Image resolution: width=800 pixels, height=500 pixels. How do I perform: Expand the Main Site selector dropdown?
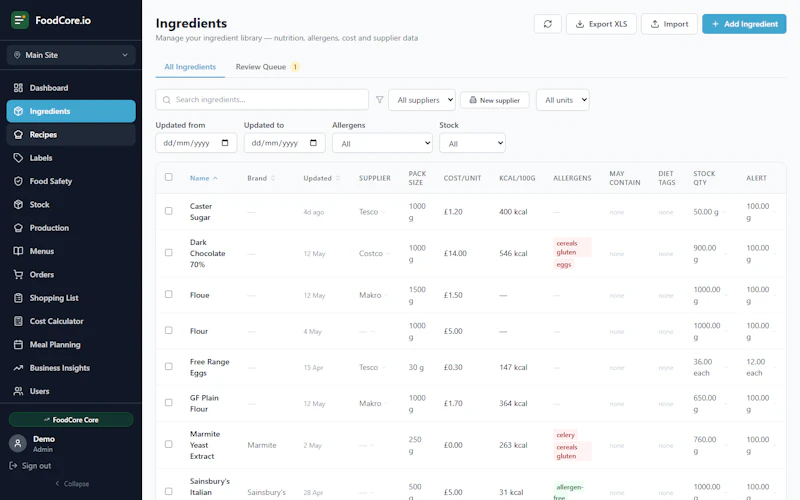tap(71, 55)
